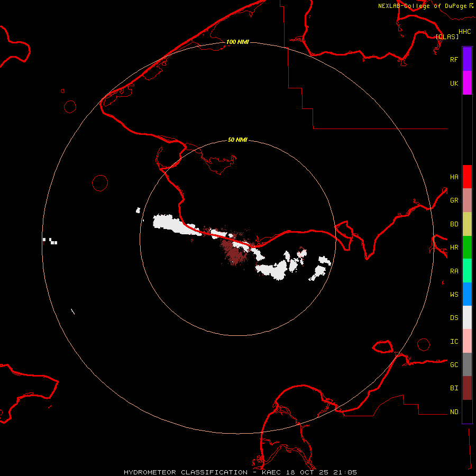Click the UK magenta legend swatch
Image resolution: width=476 pixels, height=476 pixels.
pyautogui.click(x=467, y=83)
